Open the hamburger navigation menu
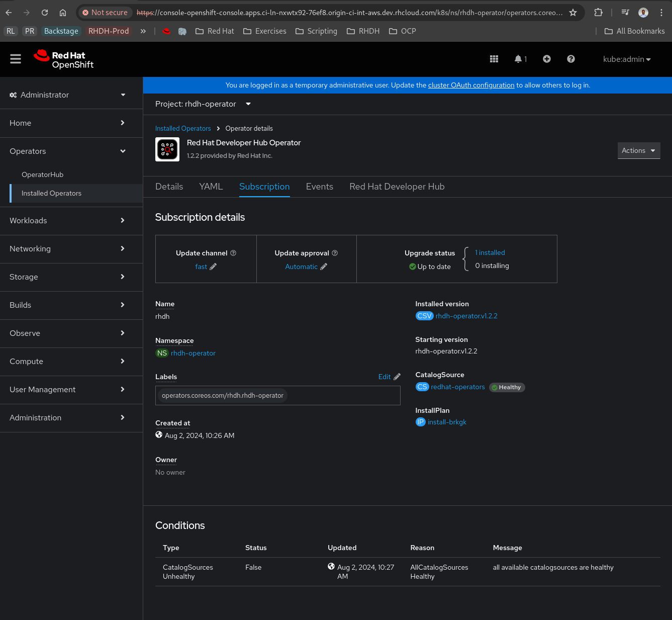672x620 pixels. pyautogui.click(x=16, y=59)
